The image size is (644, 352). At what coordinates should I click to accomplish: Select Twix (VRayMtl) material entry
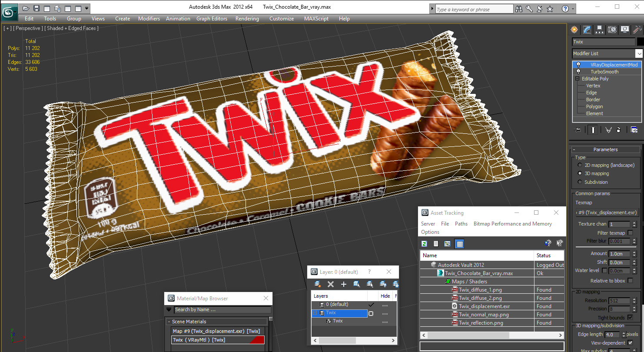coord(218,340)
